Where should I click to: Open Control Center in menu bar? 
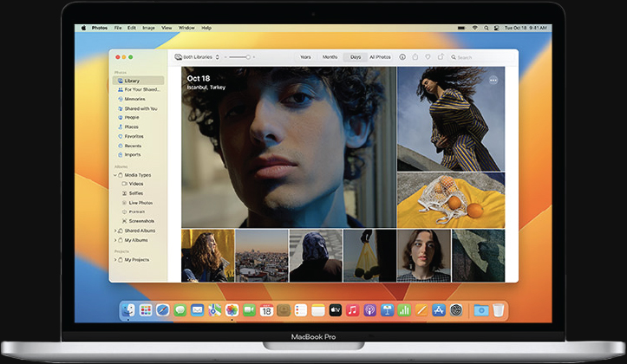(497, 28)
